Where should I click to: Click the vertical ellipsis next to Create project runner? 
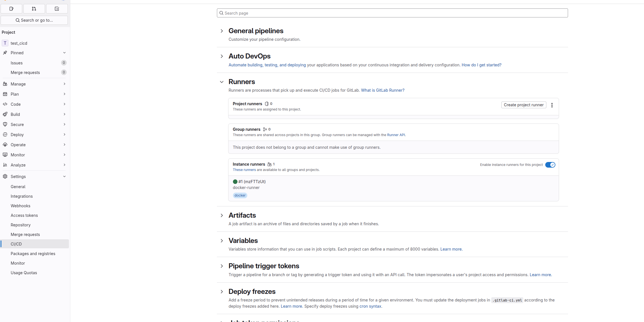(552, 105)
